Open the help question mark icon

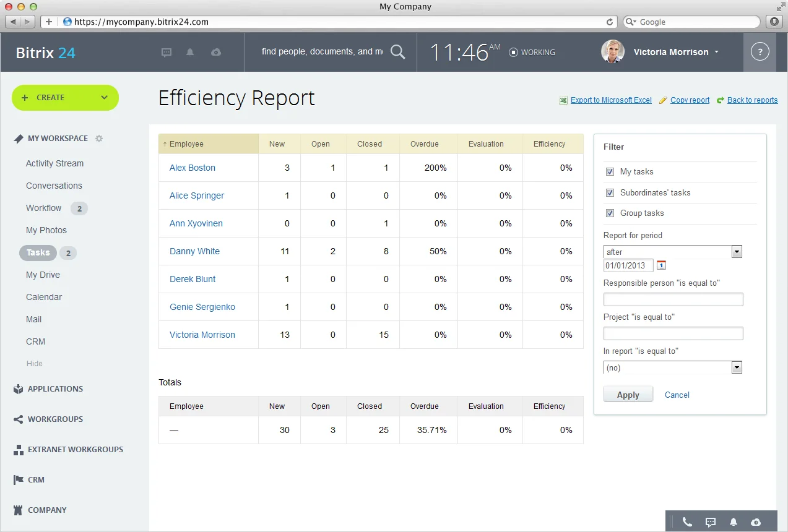point(760,52)
